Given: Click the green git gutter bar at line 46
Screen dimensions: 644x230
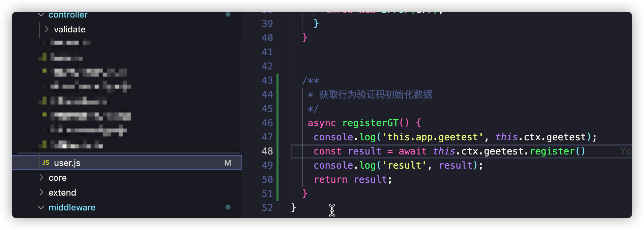Looking at the screenshot, I should (277, 123).
